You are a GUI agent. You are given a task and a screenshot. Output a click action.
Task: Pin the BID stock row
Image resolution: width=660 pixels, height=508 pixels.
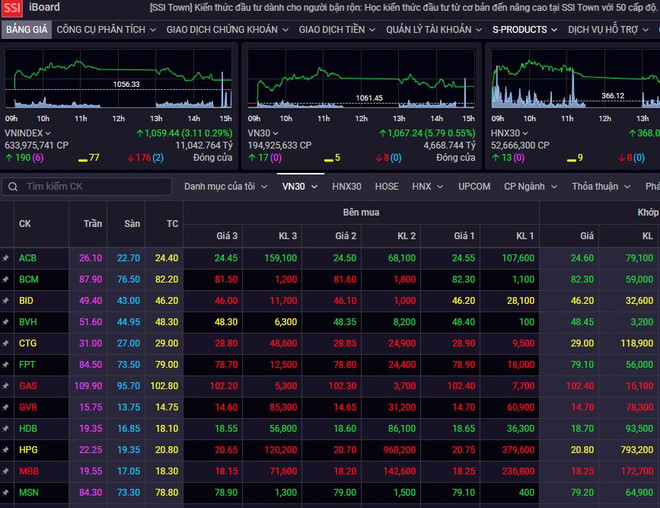[x=6, y=301]
